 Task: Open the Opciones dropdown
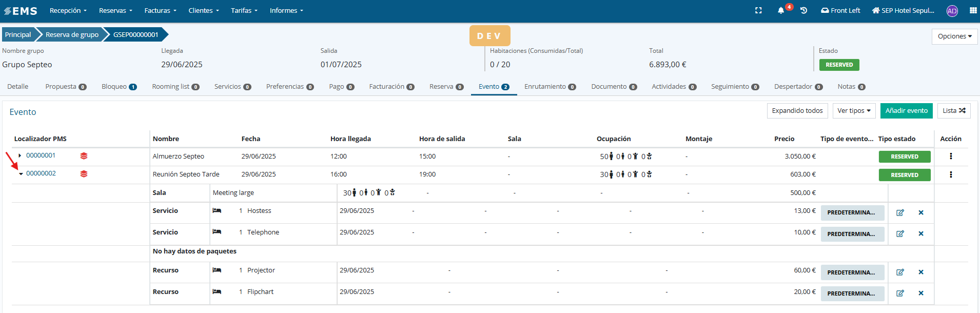point(954,36)
